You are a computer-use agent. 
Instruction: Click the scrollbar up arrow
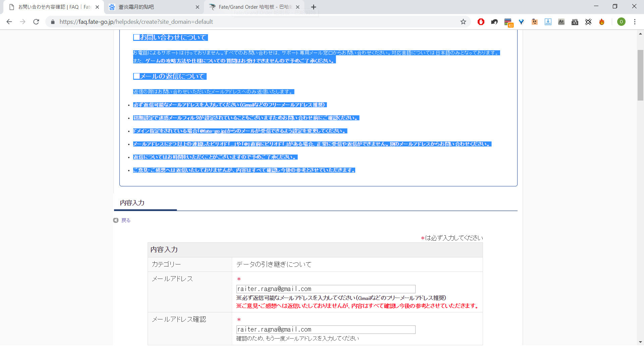pyautogui.click(x=640, y=34)
